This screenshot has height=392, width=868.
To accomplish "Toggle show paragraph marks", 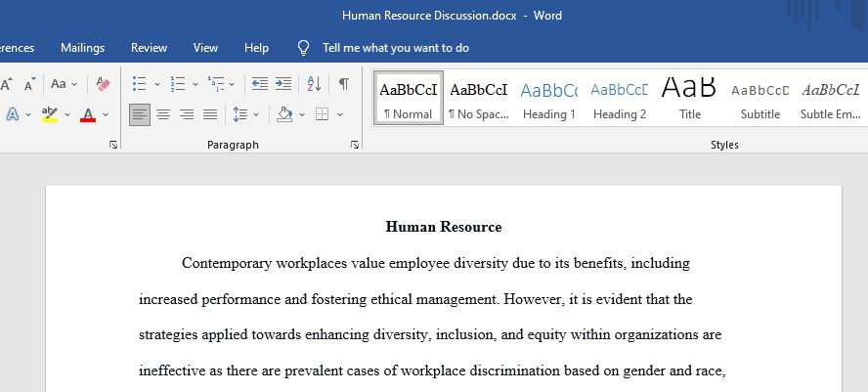I will 344,84.
